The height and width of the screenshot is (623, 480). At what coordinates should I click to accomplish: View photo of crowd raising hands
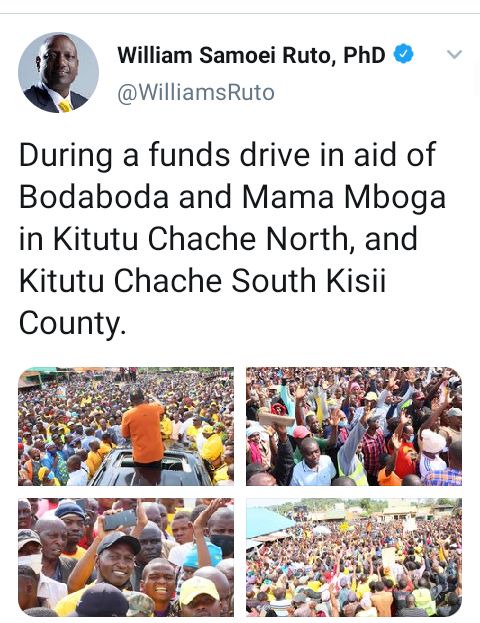tap(354, 426)
